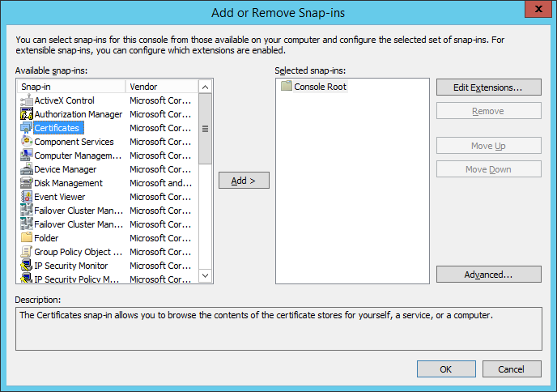Image resolution: width=557 pixels, height=392 pixels.
Task: Sort list by Vendor column header
Action: pos(162,87)
